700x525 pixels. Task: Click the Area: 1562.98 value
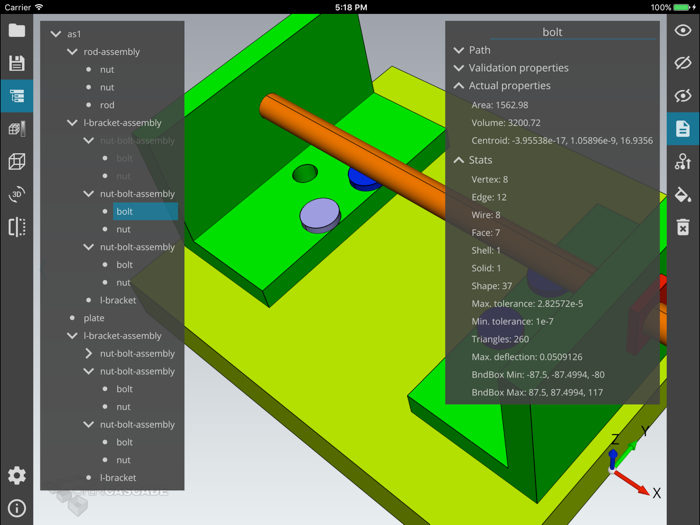500,105
